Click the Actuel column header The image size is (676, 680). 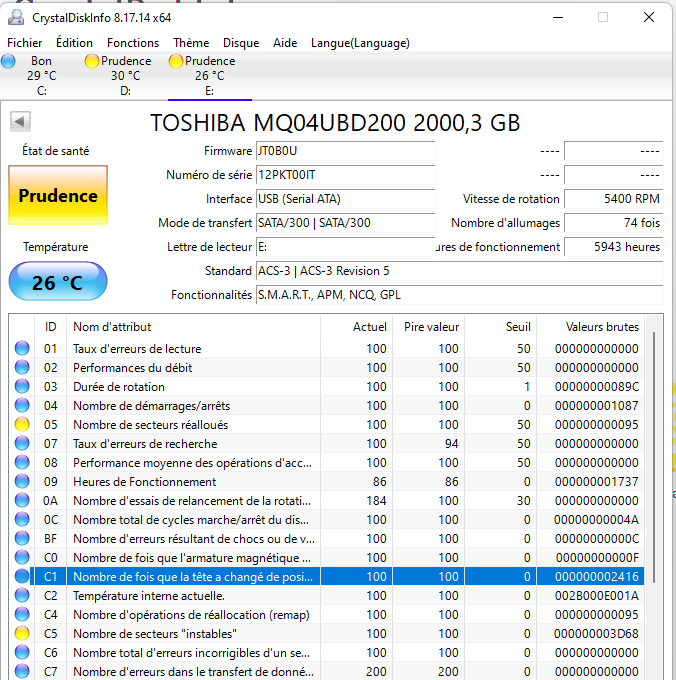tap(356, 327)
